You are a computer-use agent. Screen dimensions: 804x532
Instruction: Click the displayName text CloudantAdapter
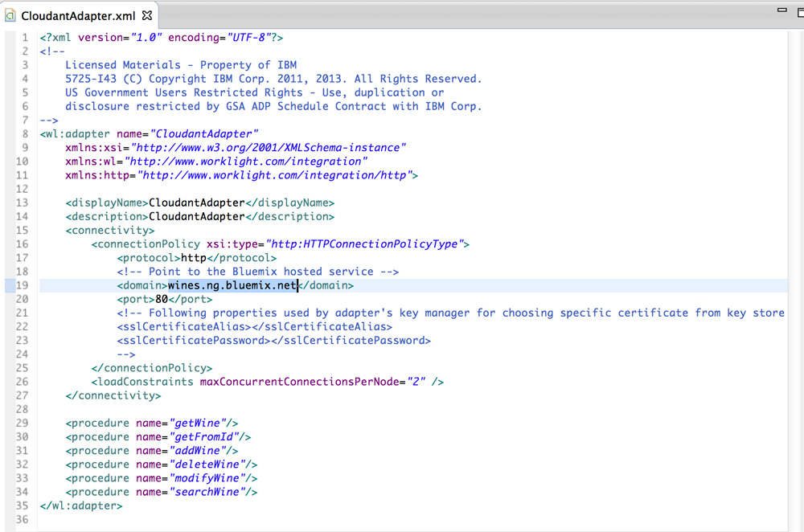pos(197,203)
